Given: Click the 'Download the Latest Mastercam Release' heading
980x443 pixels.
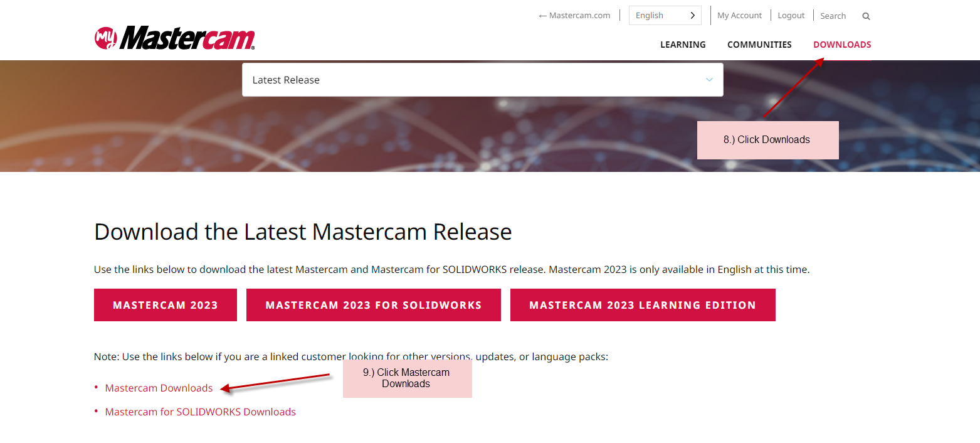Looking at the screenshot, I should (303, 232).
